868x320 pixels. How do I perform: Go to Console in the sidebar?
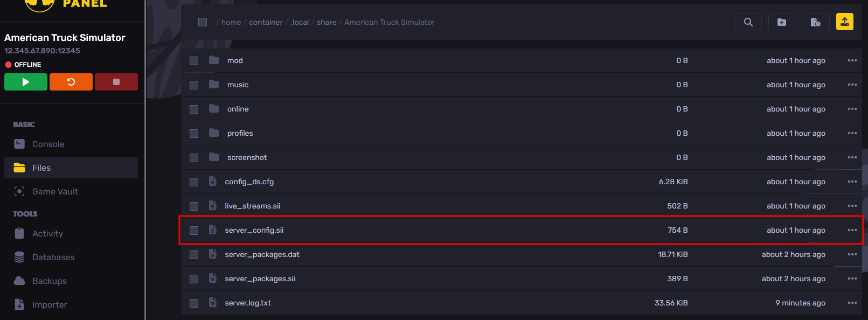point(48,144)
